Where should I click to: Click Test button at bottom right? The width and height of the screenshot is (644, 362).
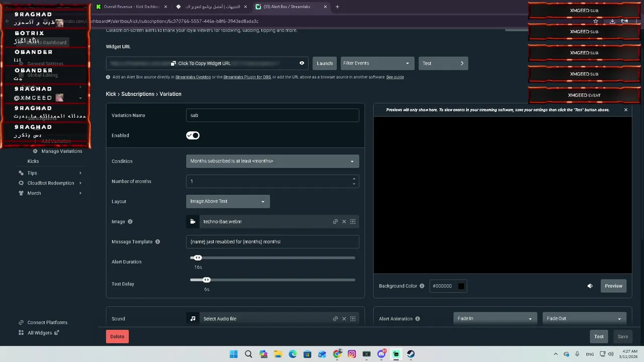click(599, 336)
